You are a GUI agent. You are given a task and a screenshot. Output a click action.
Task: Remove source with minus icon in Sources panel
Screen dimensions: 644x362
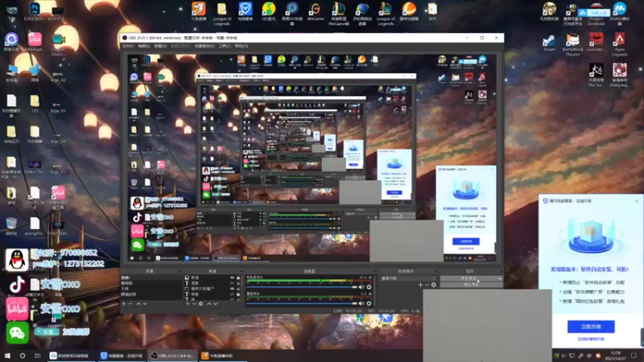point(194,304)
